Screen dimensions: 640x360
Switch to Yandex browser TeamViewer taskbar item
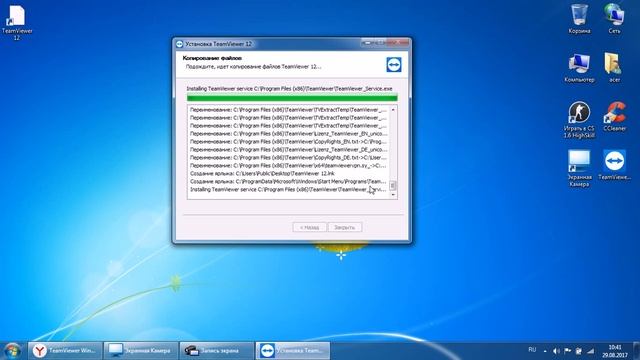pyautogui.click(x=65, y=351)
